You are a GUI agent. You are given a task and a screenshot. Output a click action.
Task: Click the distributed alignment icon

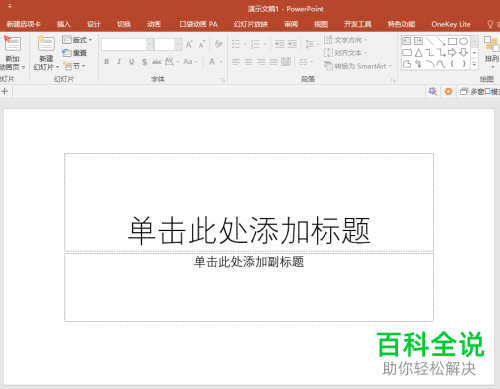point(286,62)
